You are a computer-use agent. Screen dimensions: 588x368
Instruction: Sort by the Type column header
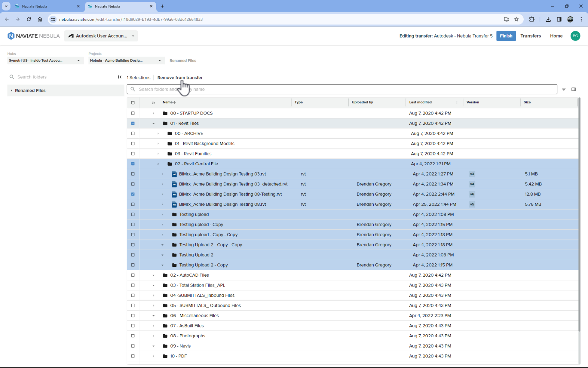pos(299,102)
